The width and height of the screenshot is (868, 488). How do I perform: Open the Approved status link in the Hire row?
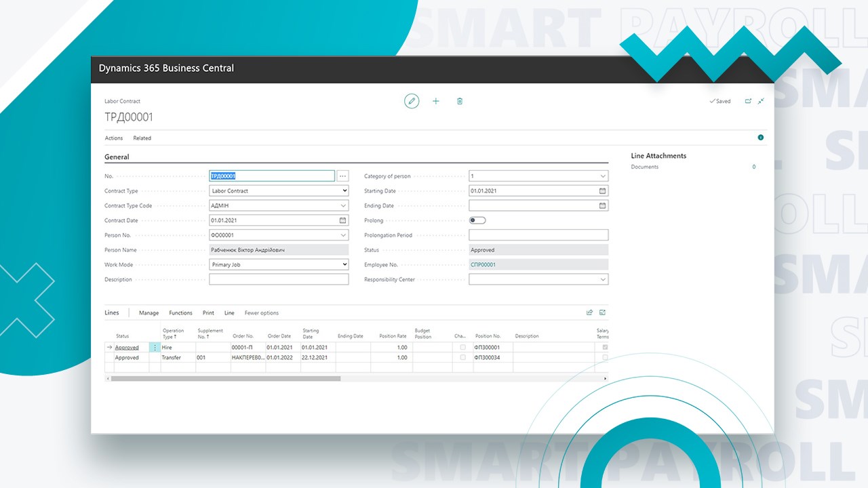coord(127,348)
